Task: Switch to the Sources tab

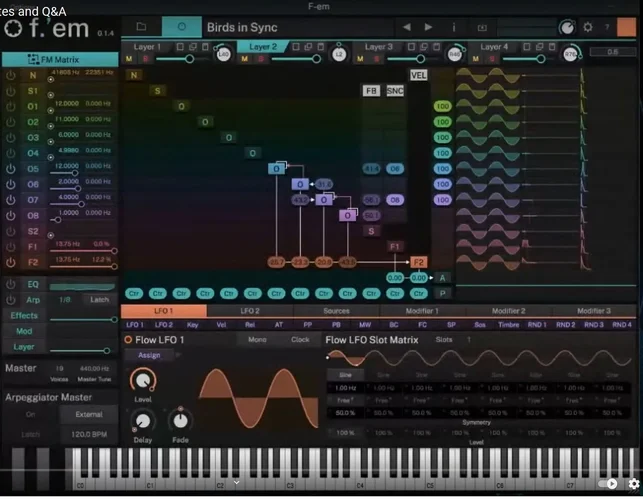Action: click(x=336, y=311)
